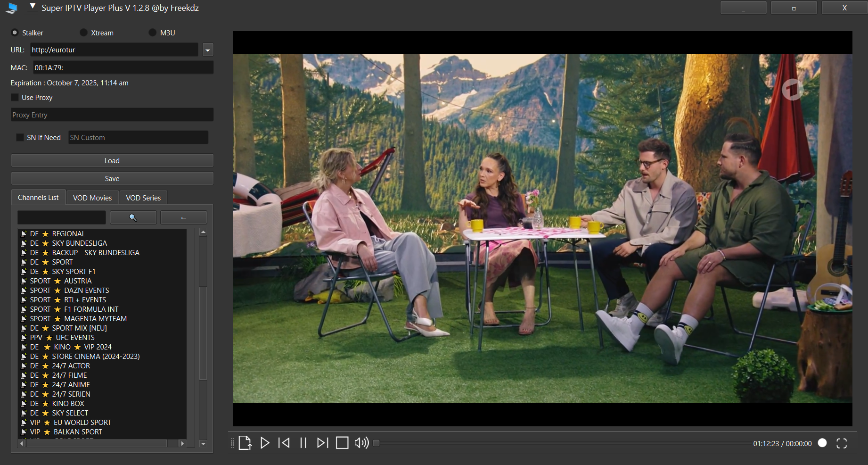Open the VOD Series tab
Viewport: 868px width, 465px height.
coord(143,198)
